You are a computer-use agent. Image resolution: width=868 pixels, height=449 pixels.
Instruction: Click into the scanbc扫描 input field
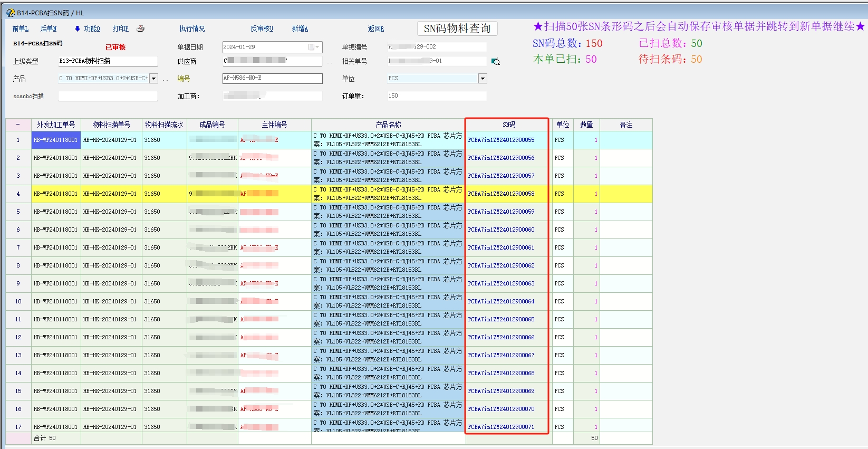[x=108, y=96]
